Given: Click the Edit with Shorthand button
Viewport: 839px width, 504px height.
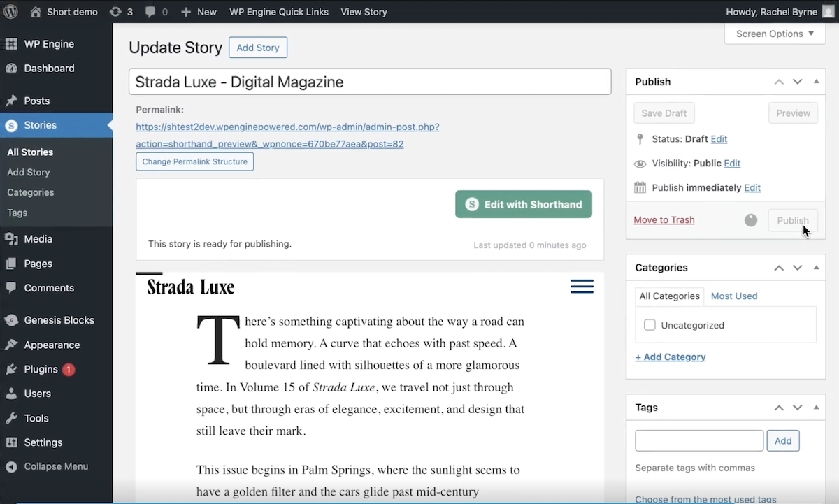Looking at the screenshot, I should coord(523,203).
